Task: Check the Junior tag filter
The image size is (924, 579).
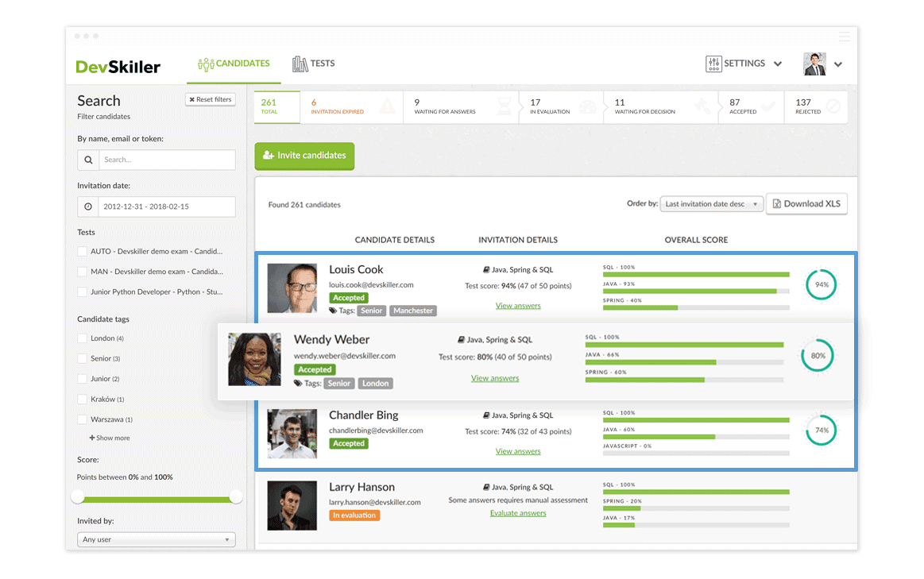Action: point(83,379)
